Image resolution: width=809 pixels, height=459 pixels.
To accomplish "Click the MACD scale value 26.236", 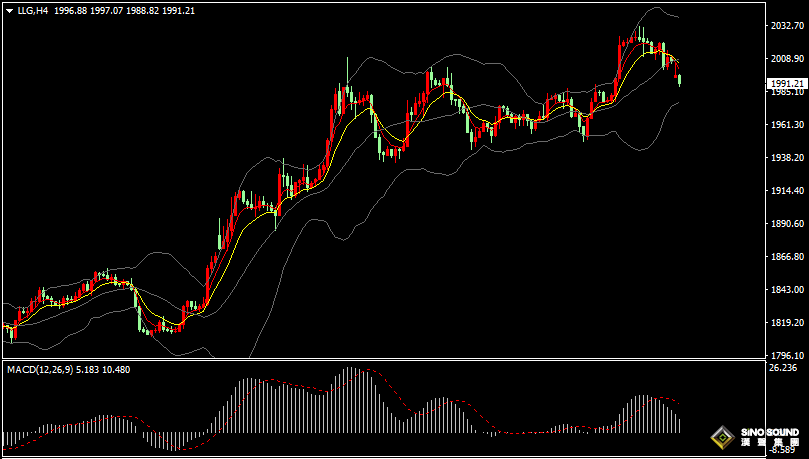I will coord(782,368).
